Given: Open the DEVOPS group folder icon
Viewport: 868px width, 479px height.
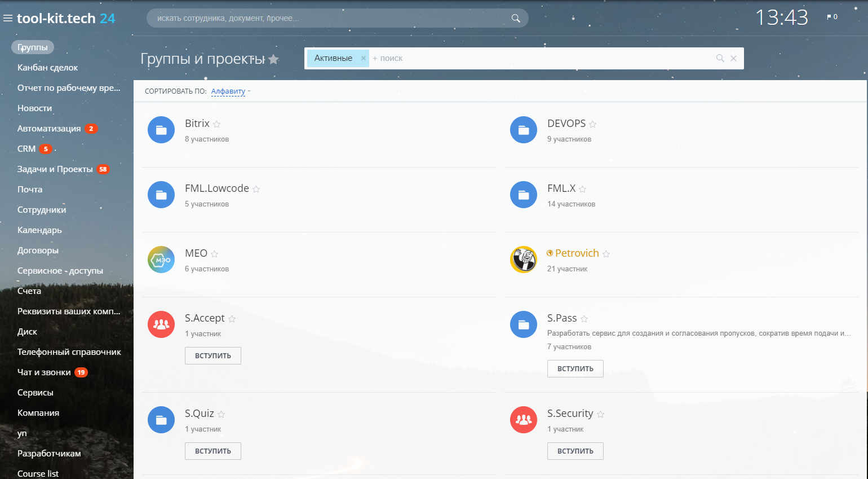Looking at the screenshot, I should [524, 130].
